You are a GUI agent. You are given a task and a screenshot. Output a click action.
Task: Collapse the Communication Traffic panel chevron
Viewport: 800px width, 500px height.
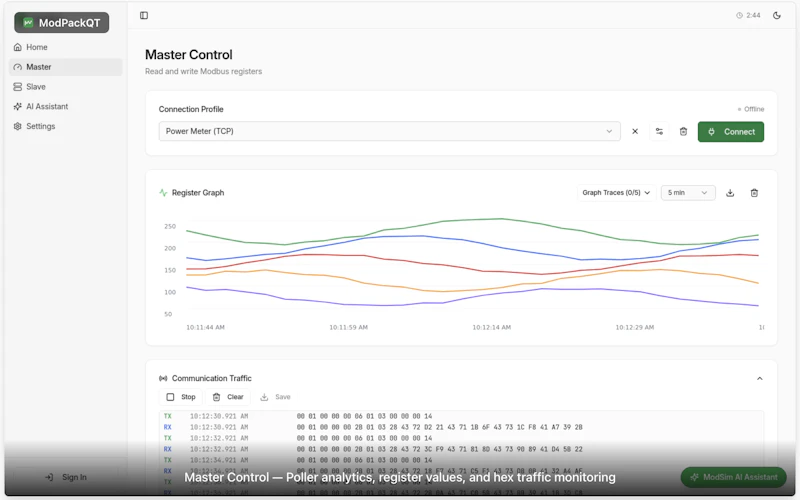pyautogui.click(x=759, y=379)
